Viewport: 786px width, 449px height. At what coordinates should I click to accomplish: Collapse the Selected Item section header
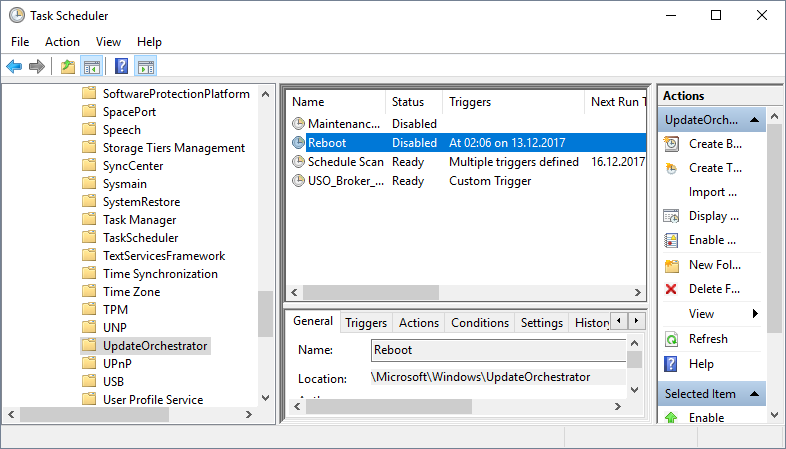click(x=756, y=394)
